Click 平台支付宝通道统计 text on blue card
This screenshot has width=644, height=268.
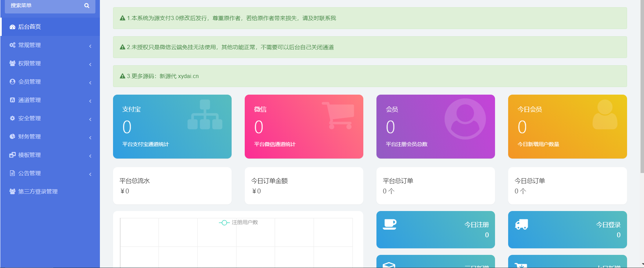click(146, 144)
